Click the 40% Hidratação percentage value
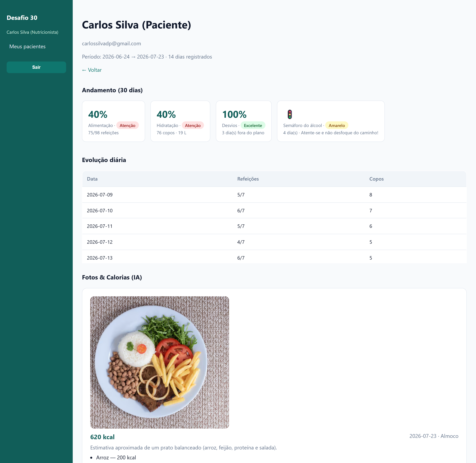 (x=166, y=114)
